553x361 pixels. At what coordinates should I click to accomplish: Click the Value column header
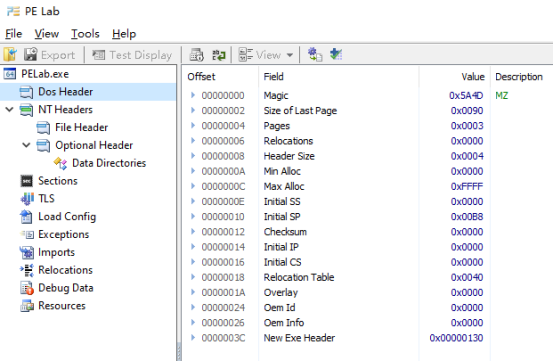[473, 77]
